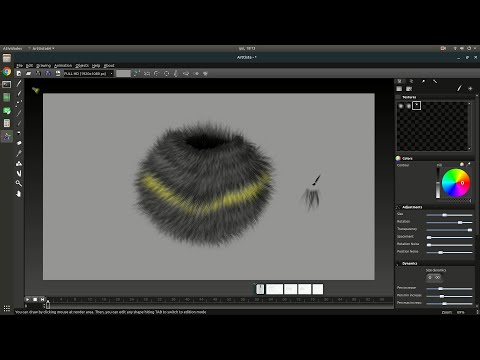Open the Help menu
Image resolution: width=480 pixels, height=360 pixels.
96,66
